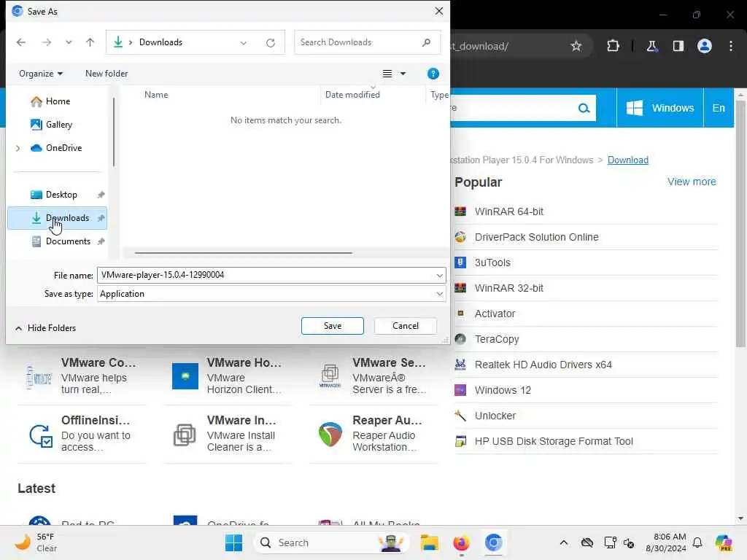Open Chrome three-dot menu
This screenshot has width=747, height=560.
tap(731, 46)
